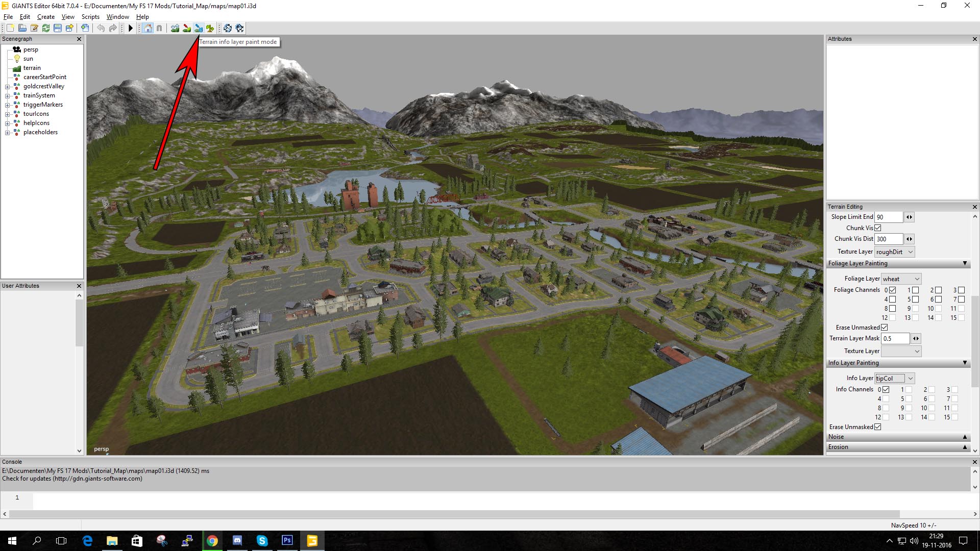Adjust Slope Limit End spinner arrows
Screen dimensions: 980x551
(909, 217)
